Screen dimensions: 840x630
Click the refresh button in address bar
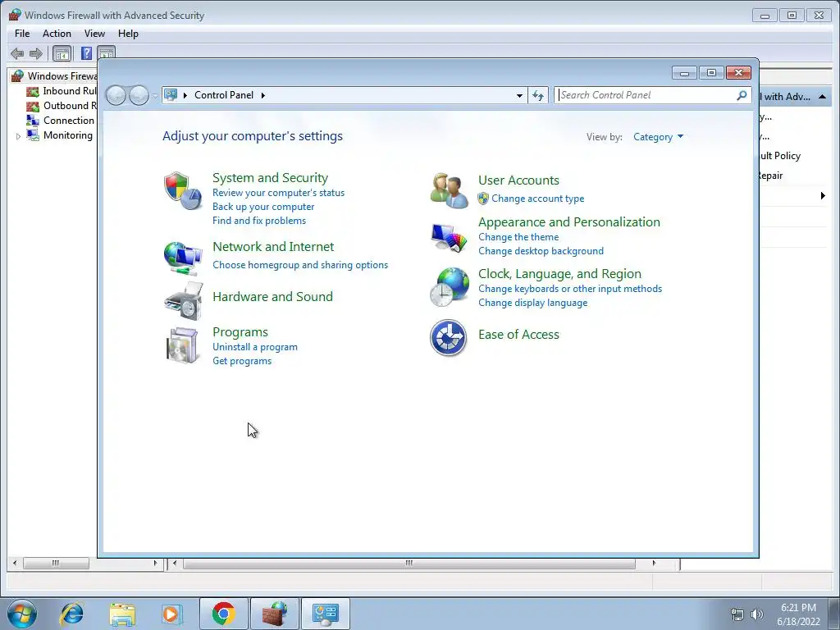tap(538, 95)
